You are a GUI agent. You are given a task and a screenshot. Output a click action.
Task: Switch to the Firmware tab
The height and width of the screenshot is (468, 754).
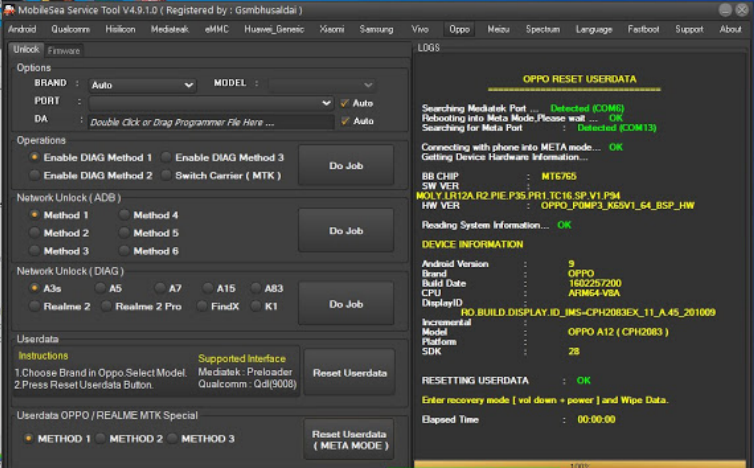point(63,51)
